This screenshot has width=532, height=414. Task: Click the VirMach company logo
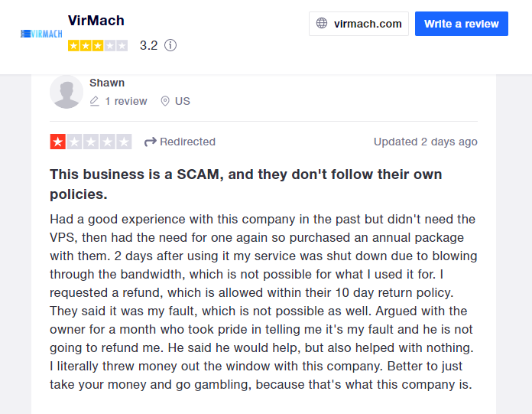[41, 34]
